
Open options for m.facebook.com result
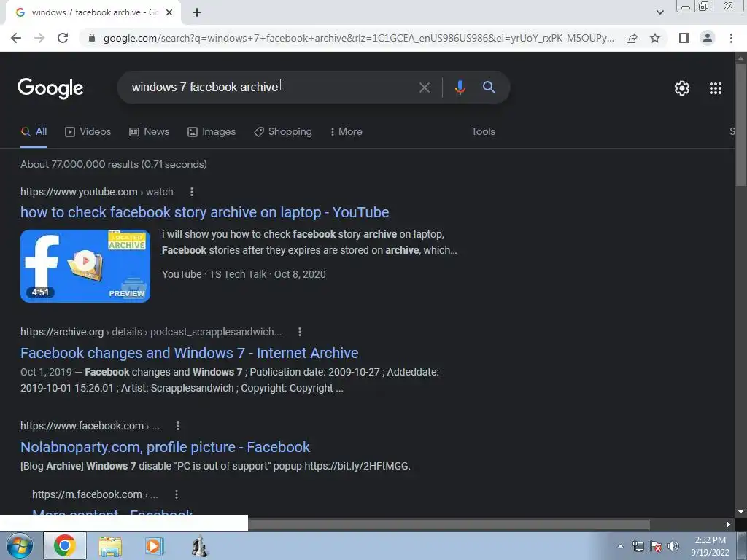(177, 494)
